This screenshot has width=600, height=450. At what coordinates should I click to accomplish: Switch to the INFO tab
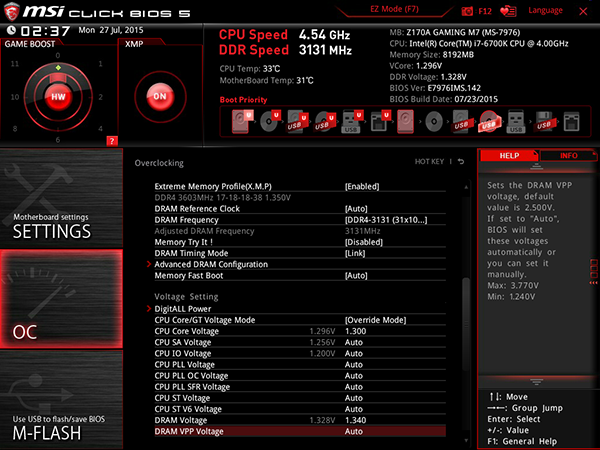[569, 155]
